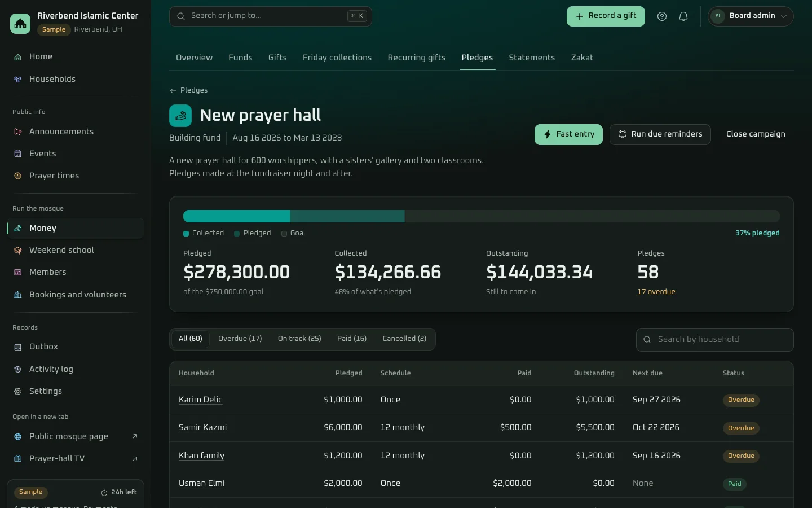
Task: Show Cancelled (2) pledges
Action: (x=404, y=339)
